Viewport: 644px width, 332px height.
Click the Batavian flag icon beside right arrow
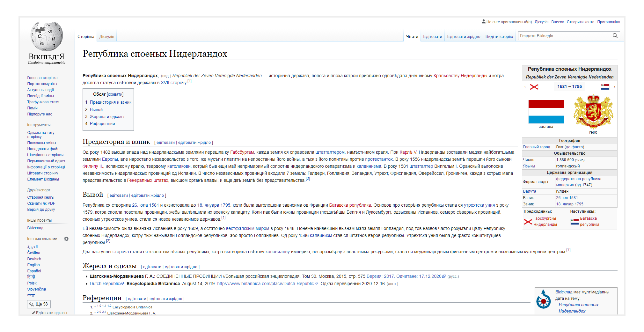[605, 87]
